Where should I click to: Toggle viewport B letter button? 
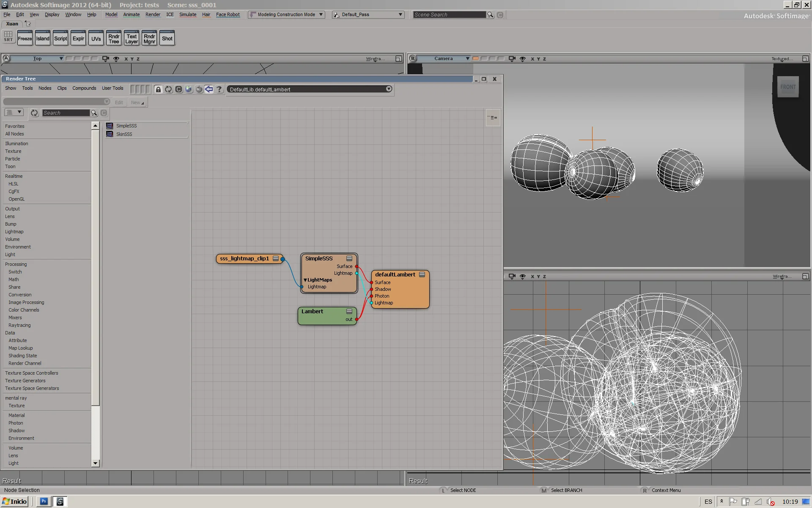point(413,58)
